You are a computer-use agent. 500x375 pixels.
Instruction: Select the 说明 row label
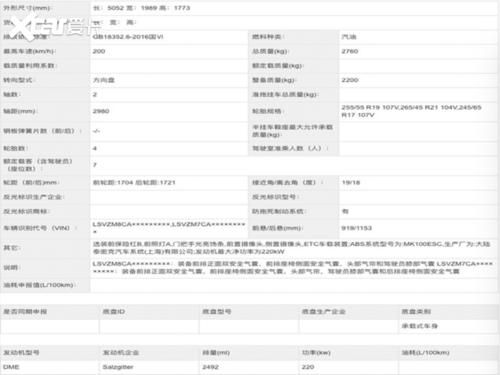tap(12, 267)
